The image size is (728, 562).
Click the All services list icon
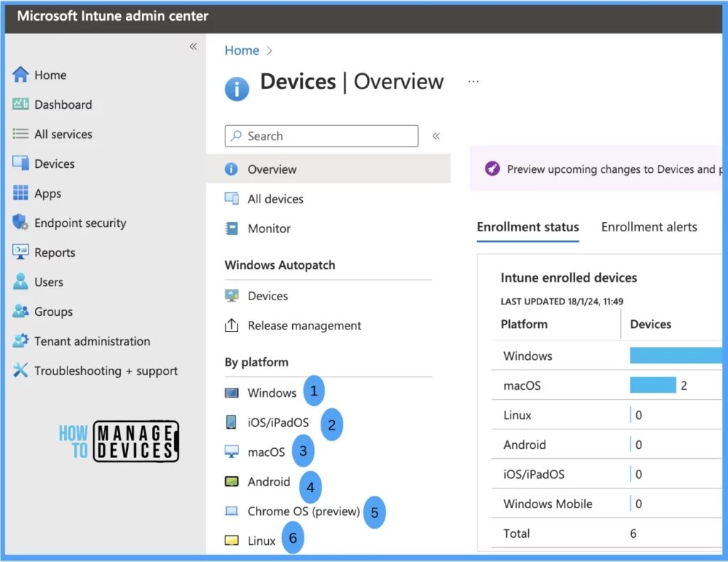(21, 134)
